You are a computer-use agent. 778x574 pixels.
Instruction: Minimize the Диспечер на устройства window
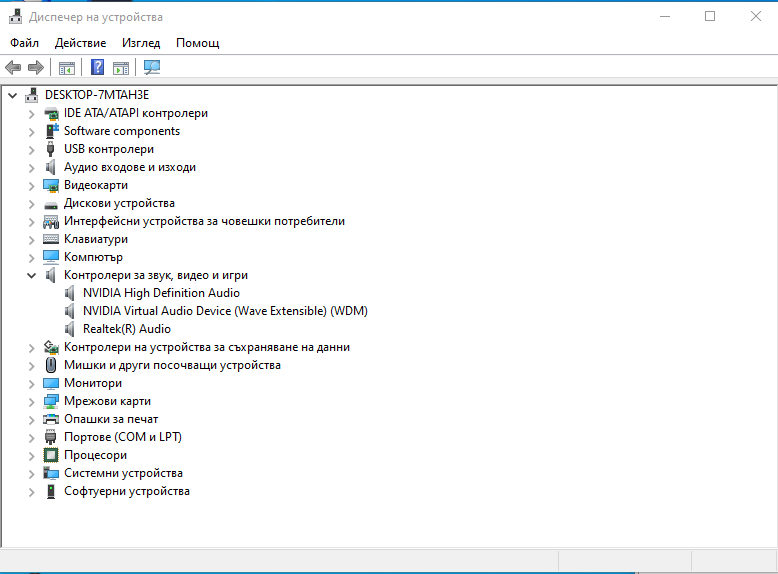(x=665, y=16)
